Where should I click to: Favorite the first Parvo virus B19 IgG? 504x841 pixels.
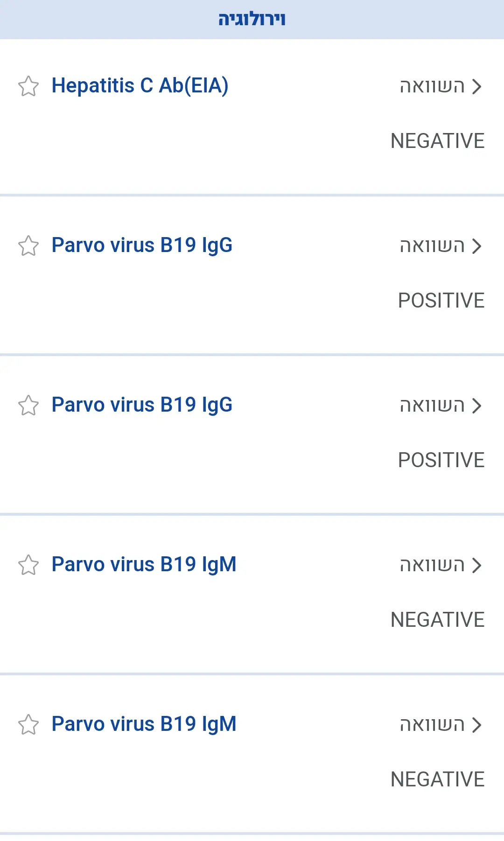[x=28, y=246]
